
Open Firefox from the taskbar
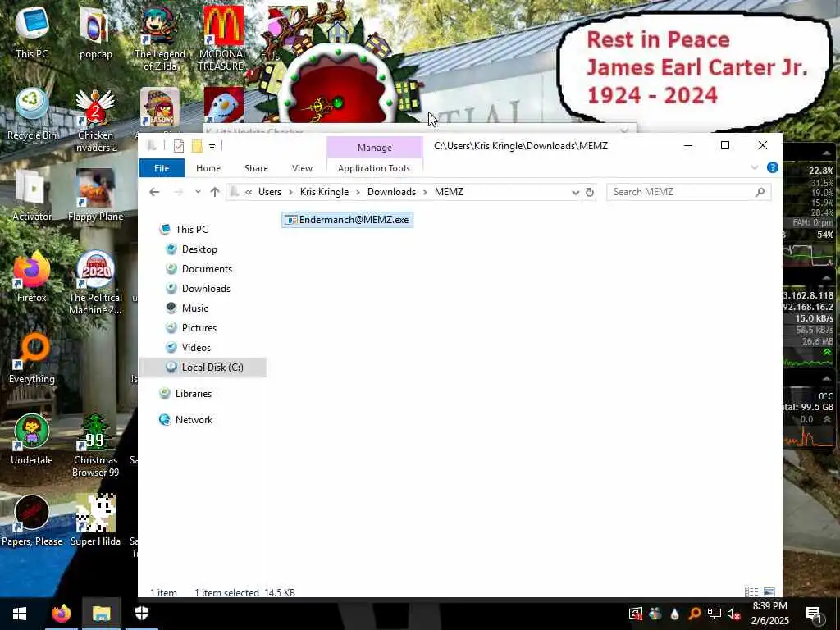(x=61, y=614)
